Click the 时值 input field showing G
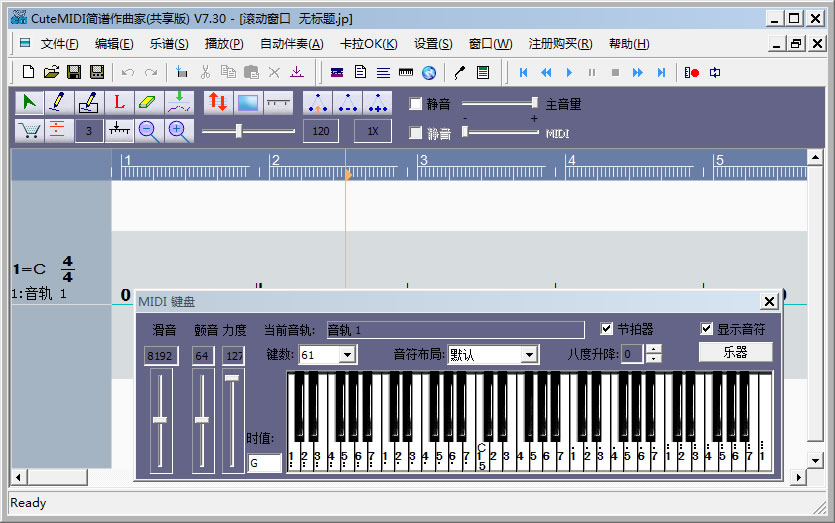This screenshot has width=835, height=523. [x=265, y=463]
